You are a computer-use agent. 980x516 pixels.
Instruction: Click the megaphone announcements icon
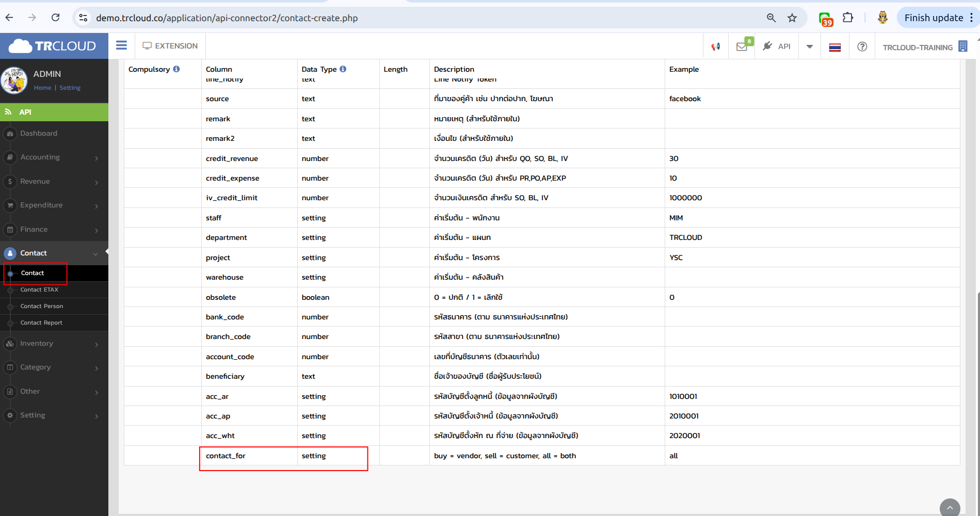click(x=715, y=46)
